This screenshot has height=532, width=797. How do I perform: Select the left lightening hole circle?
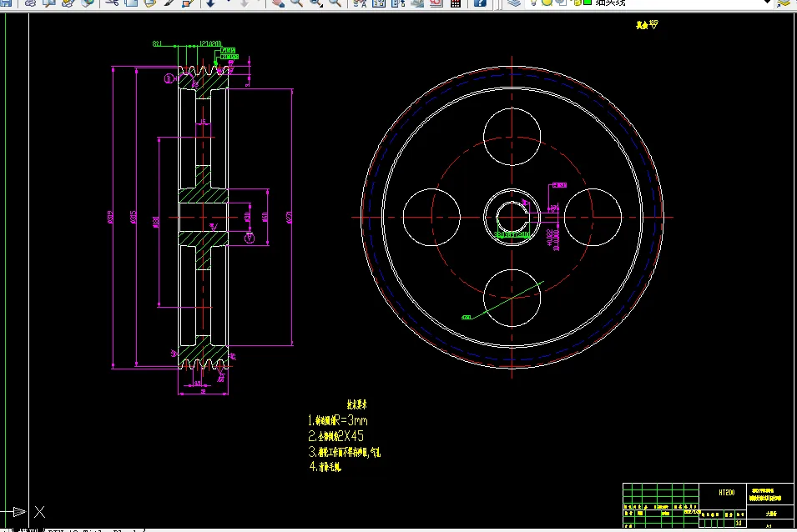(x=431, y=218)
